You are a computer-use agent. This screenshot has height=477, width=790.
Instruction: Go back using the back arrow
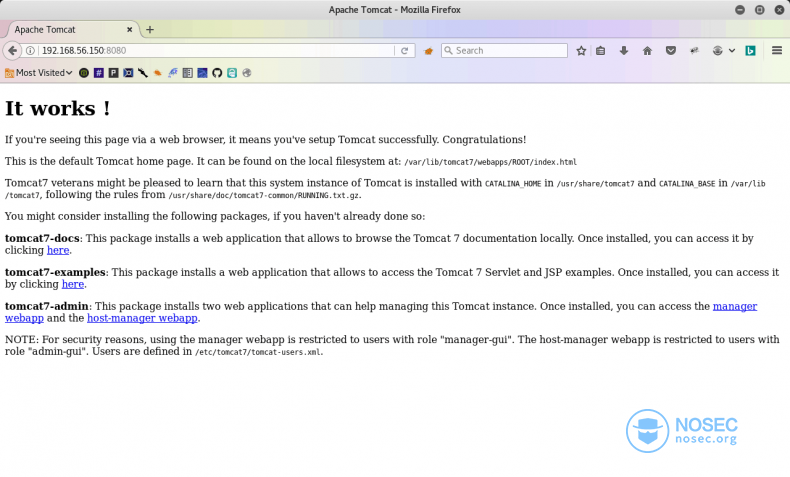pos(12,50)
